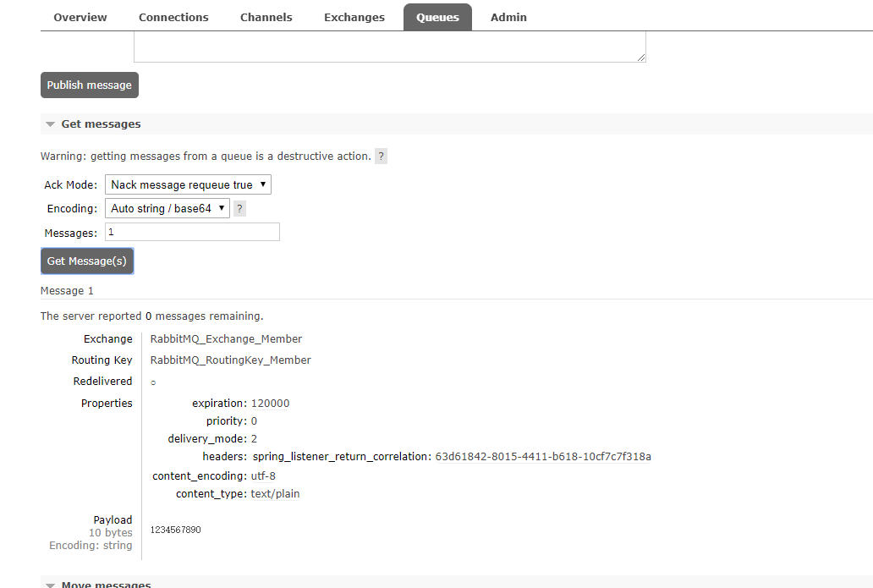This screenshot has height=588, width=873.
Task: Open the Admin tab
Action: pyautogui.click(x=508, y=17)
